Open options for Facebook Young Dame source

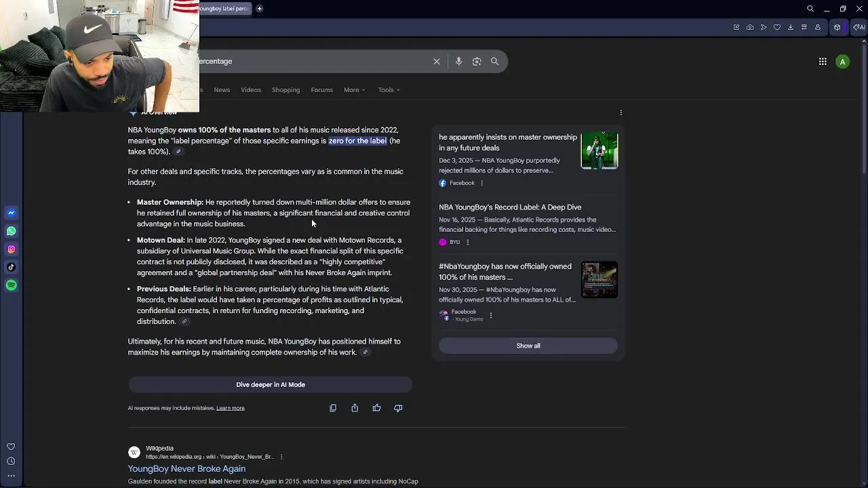491,315
